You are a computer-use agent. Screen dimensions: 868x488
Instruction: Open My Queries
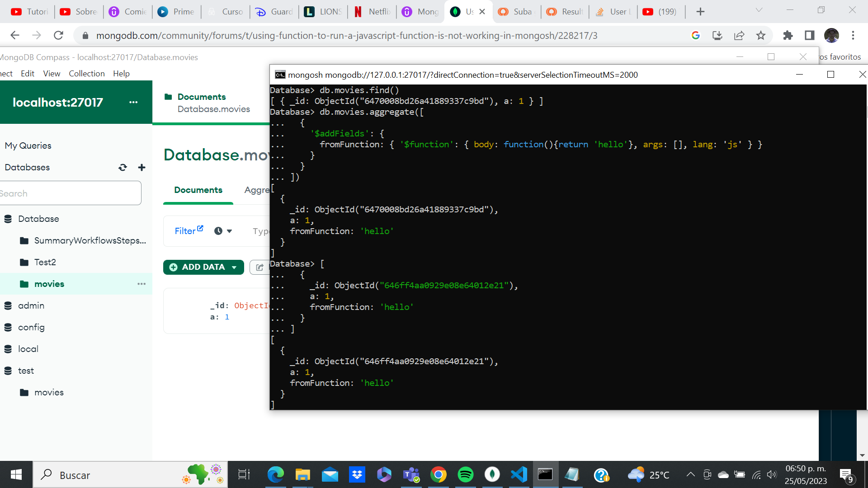(x=28, y=146)
